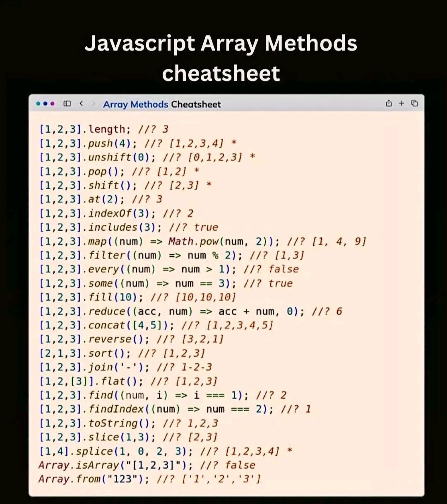Click the [1,2,3].length code line
The height and width of the screenshot is (504, 447).
[103, 130]
